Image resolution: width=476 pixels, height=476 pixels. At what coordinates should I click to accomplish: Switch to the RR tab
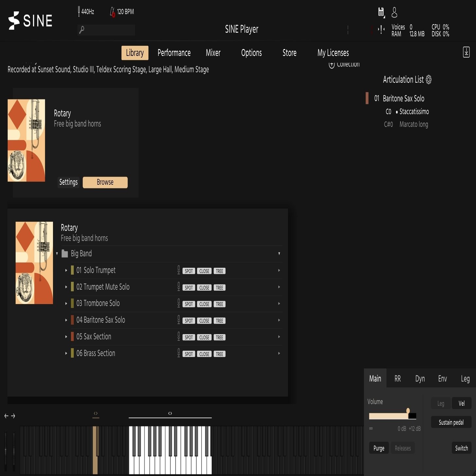pyautogui.click(x=398, y=379)
